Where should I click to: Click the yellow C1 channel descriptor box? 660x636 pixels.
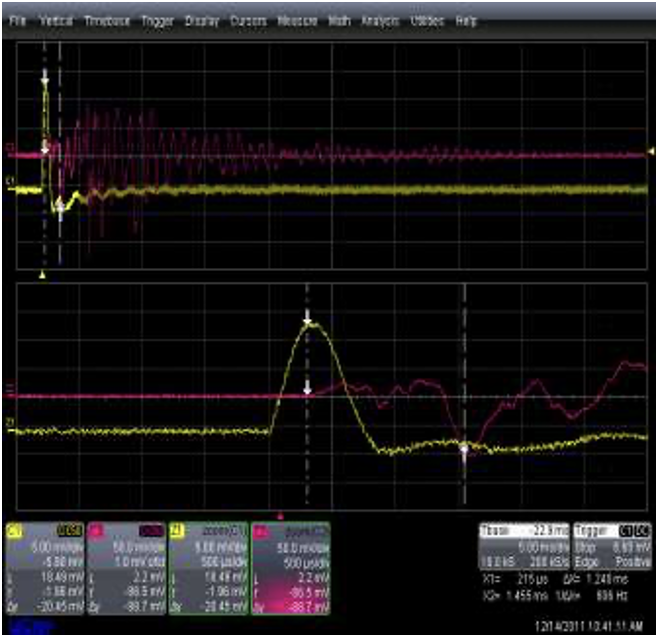pyautogui.click(x=44, y=565)
